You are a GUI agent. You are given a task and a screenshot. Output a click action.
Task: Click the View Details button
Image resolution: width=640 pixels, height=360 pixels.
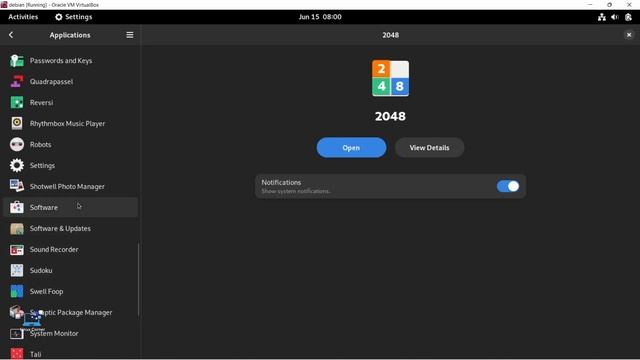point(429,147)
